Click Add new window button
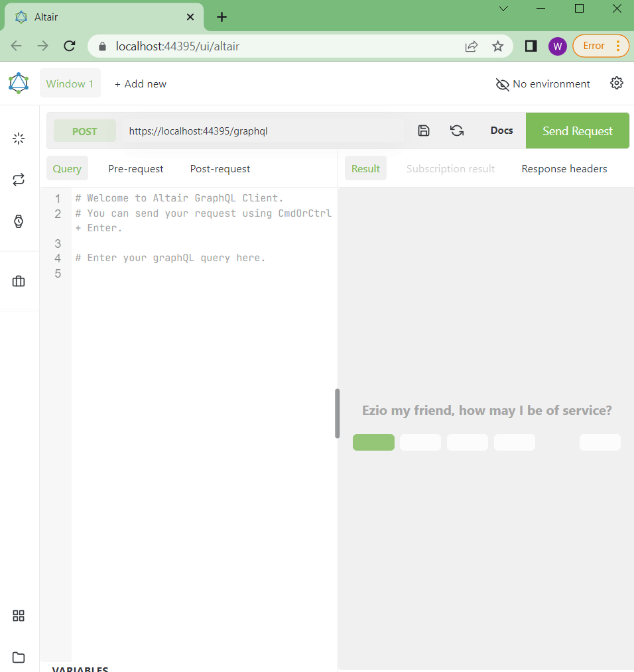Viewport: 634px width, 672px height. [x=140, y=84]
